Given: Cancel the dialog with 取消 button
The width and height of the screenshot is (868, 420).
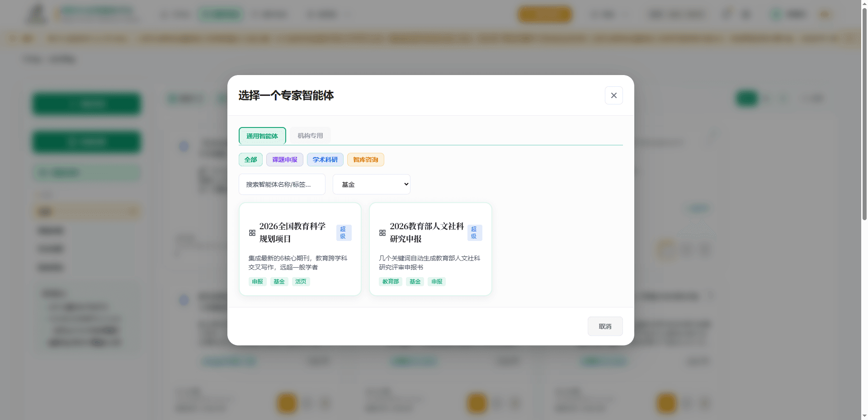Looking at the screenshot, I should tap(605, 326).
